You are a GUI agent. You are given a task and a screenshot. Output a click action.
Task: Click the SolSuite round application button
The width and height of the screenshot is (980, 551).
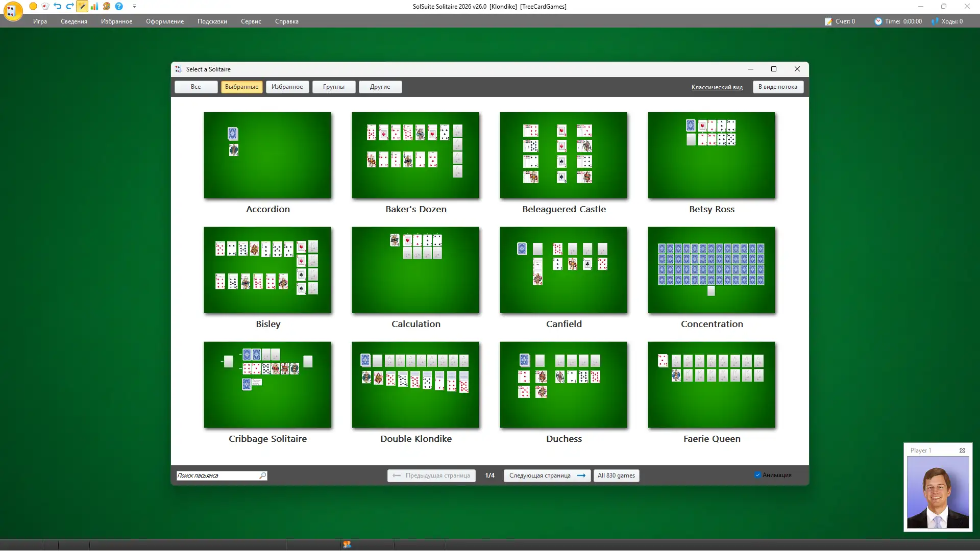[x=12, y=11]
